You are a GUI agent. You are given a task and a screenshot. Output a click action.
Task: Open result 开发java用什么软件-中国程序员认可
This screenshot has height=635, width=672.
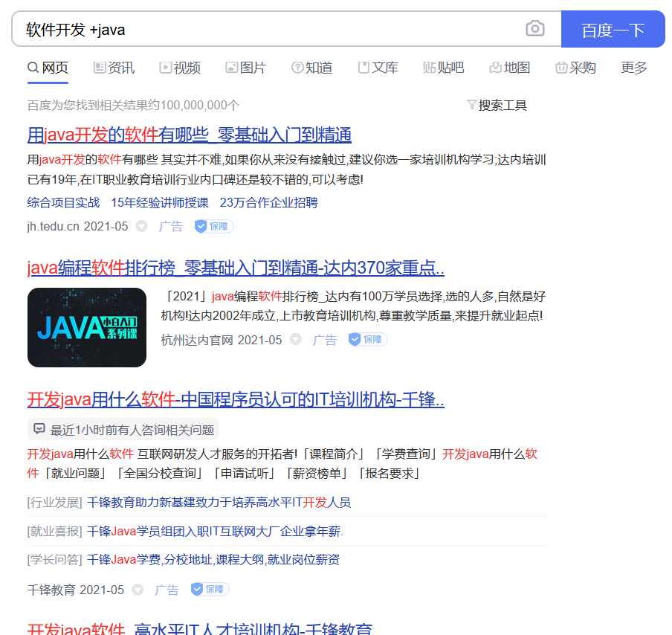click(236, 399)
